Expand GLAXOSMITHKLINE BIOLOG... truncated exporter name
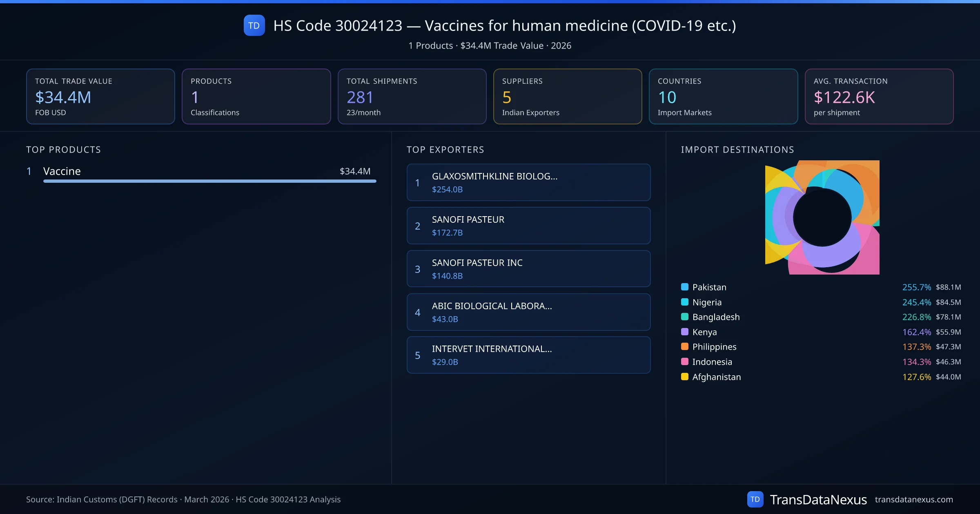 coord(494,177)
